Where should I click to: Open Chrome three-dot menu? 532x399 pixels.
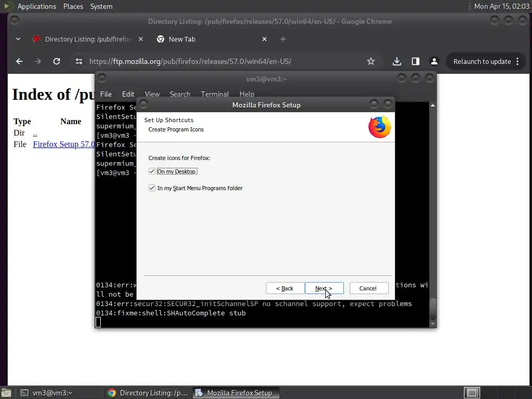pyautogui.click(x=518, y=61)
